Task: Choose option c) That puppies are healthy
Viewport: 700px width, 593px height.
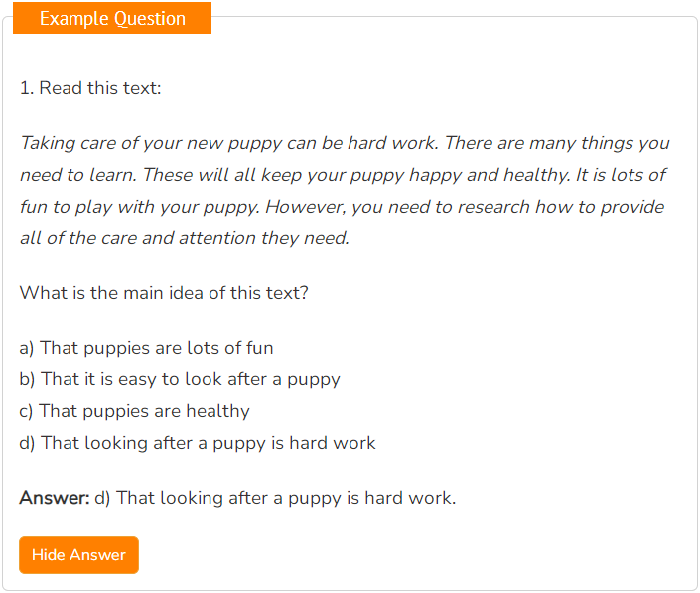Action: tap(134, 411)
